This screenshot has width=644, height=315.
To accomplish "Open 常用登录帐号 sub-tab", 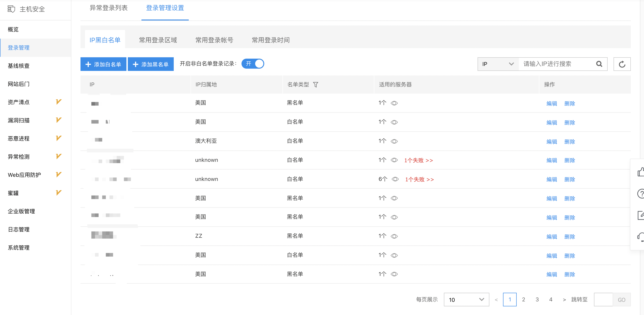I will [214, 40].
